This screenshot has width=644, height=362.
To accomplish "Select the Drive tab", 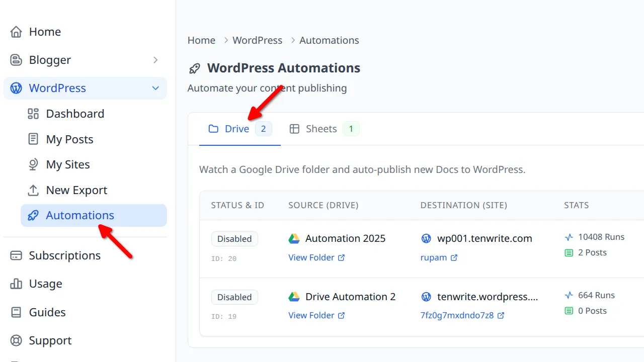I will [x=235, y=129].
